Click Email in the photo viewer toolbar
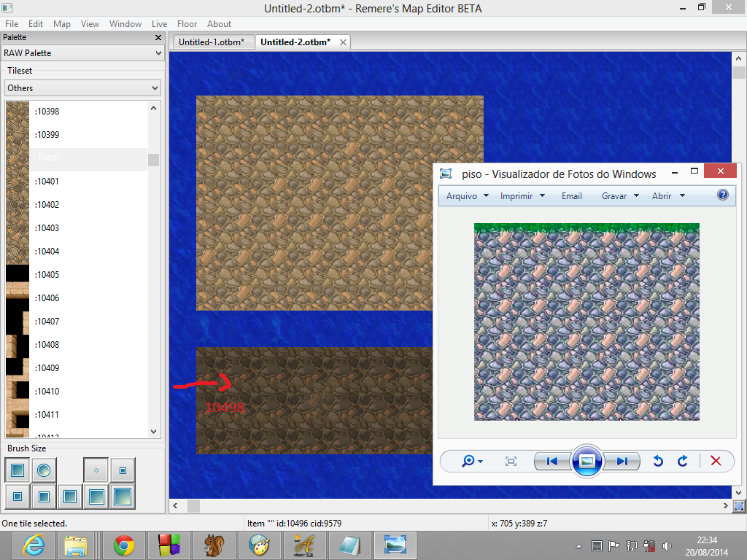This screenshot has width=747, height=560. 572,195
